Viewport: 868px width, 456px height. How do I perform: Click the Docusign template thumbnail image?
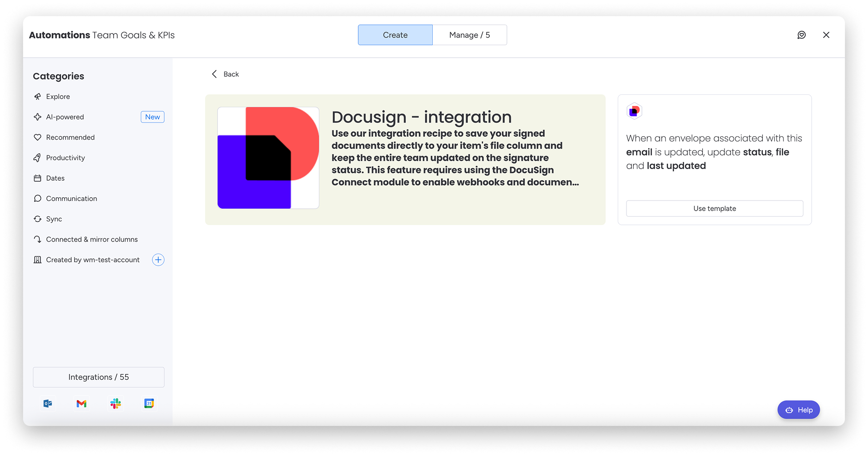268,158
